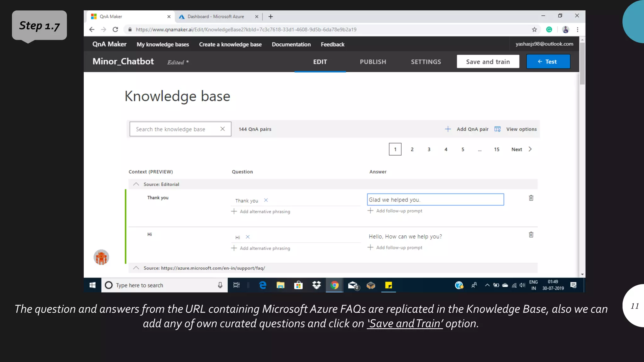Jump to page 15 of QnA pairs
The image size is (644, 362).
pos(497,149)
